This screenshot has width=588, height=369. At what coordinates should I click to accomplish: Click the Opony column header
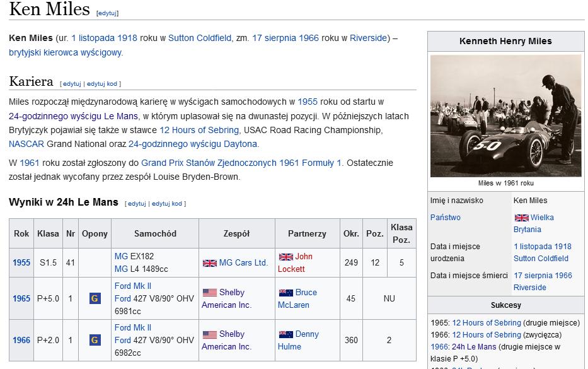[95, 233]
